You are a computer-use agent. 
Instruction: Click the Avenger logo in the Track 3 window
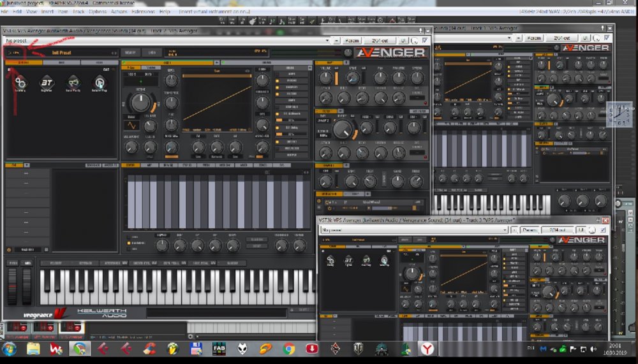[x=581, y=240]
